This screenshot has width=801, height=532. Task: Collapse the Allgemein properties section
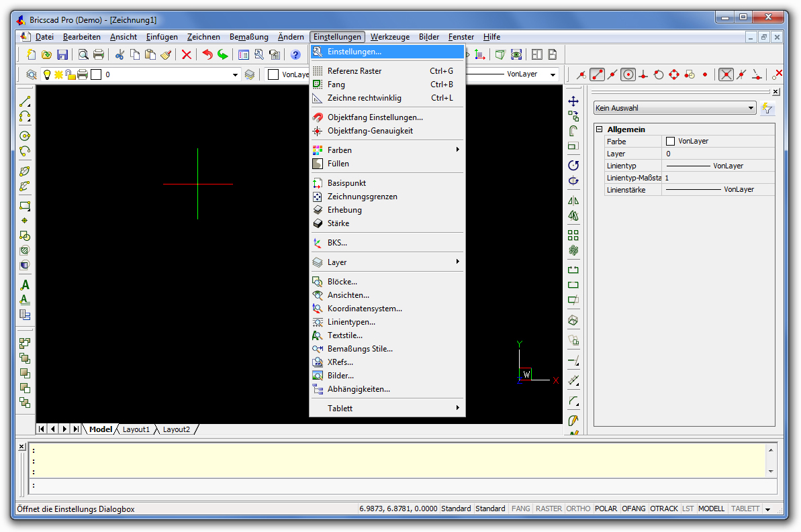600,129
